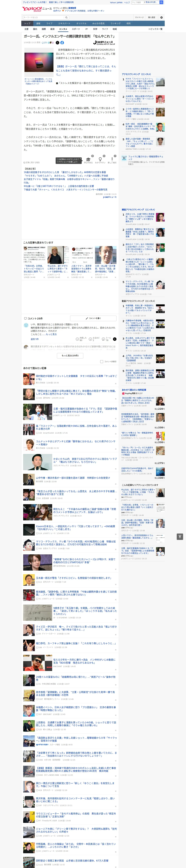Screen dimensions: 186x868
Task: Share the first comment on X
Action: pyautogui.click(x=115, y=339)
